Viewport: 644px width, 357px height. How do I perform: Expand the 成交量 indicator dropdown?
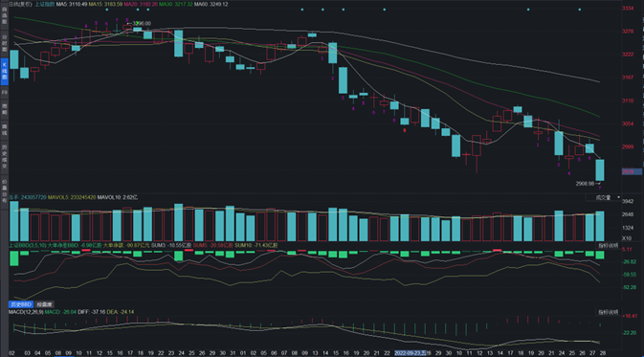tap(604, 197)
